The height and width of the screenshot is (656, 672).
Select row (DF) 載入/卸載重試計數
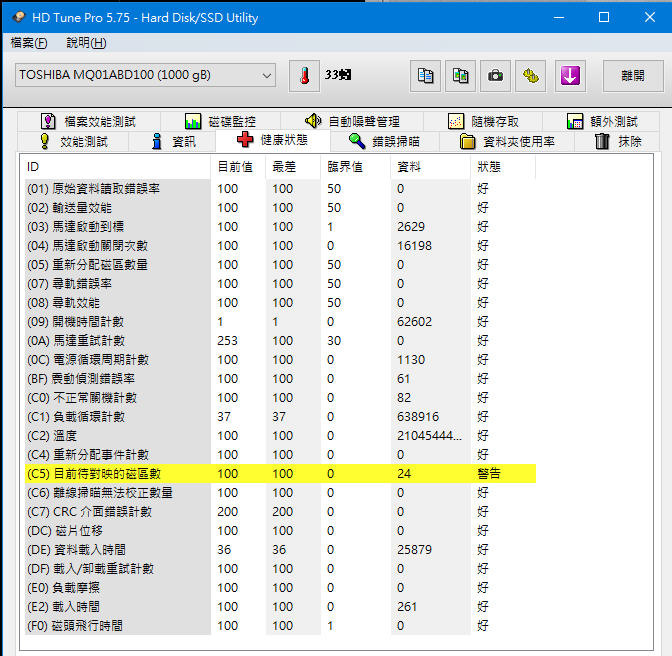pyautogui.click(x=280, y=569)
